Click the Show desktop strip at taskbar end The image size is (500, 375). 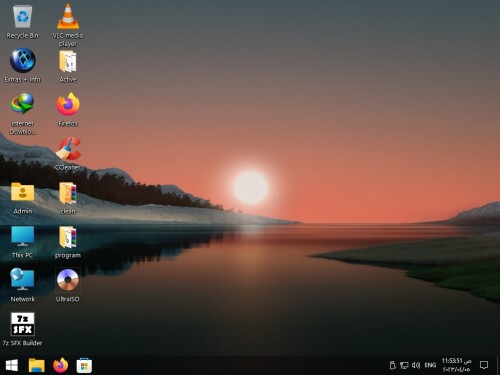(498, 365)
